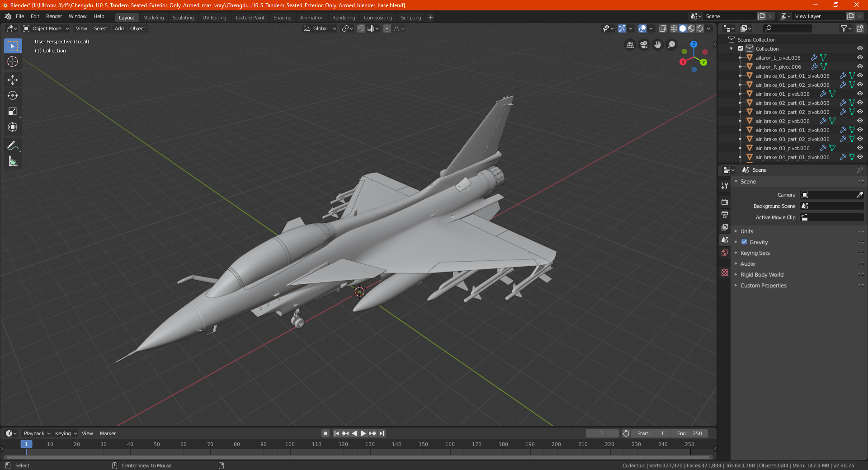Open Active Tool and Workspace settings tab

(x=725, y=185)
